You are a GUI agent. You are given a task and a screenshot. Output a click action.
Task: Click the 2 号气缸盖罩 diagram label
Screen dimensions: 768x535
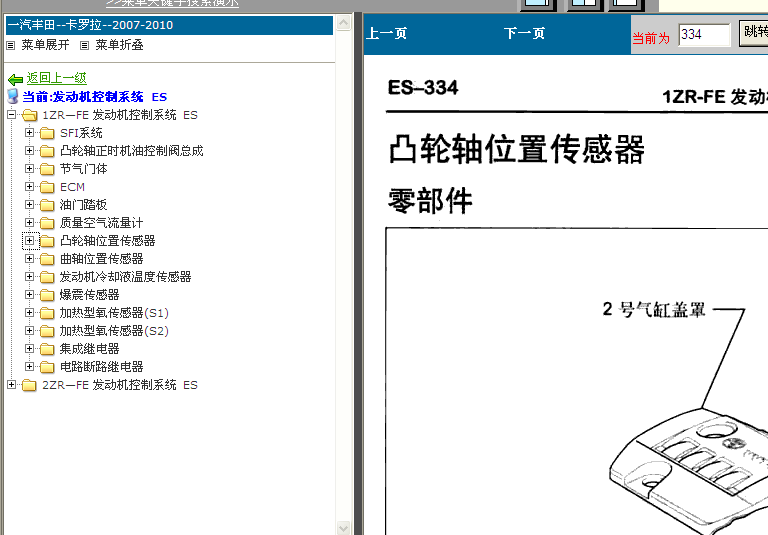pos(654,310)
